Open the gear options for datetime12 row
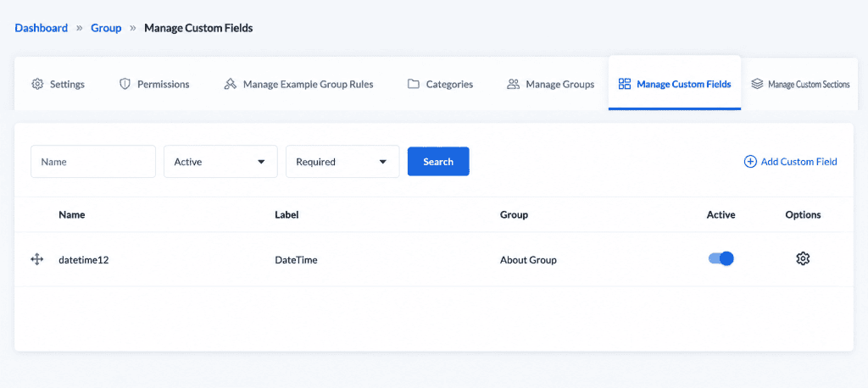This screenshot has height=388, width=868. point(803,258)
